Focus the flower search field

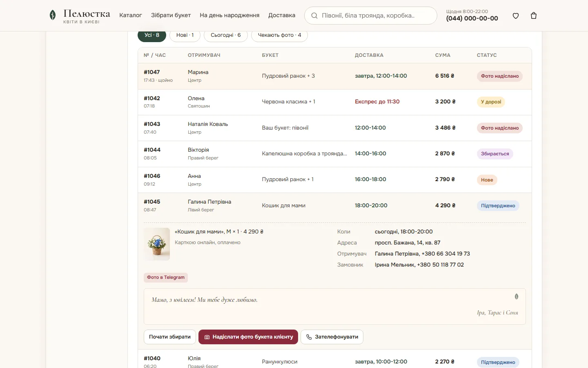click(371, 16)
